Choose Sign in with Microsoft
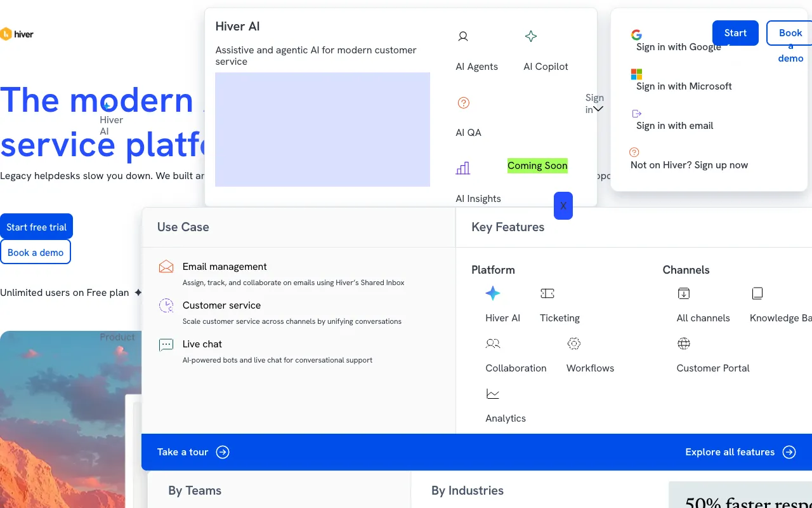This screenshot has width=812, height=508. 684,86
